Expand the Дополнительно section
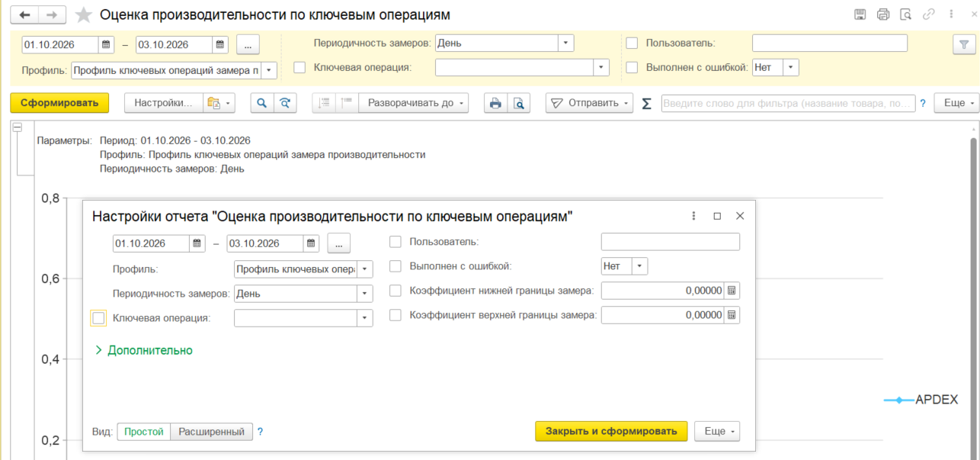This screenshot has width=980, height=460. [x=143, y=350]
